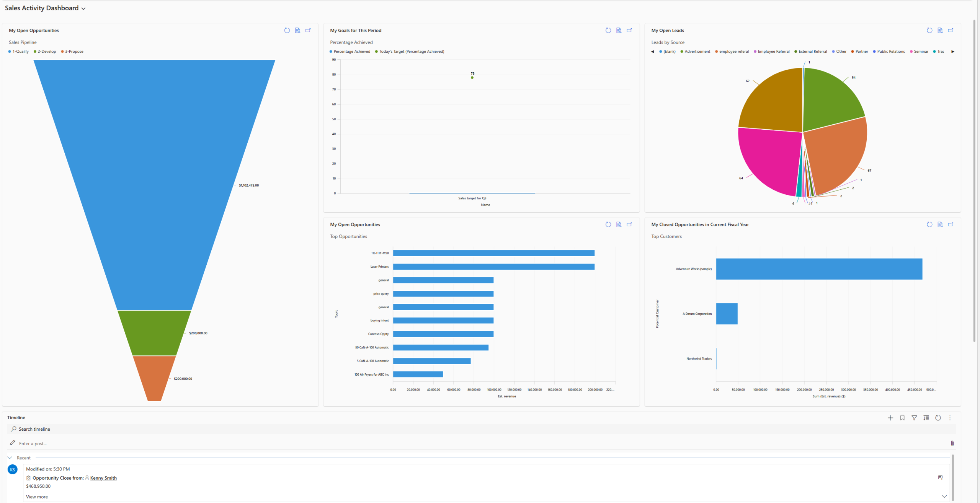Refresh the My Open Leads chart
Screen dimensions: 980x503
[x=929, y=30]
